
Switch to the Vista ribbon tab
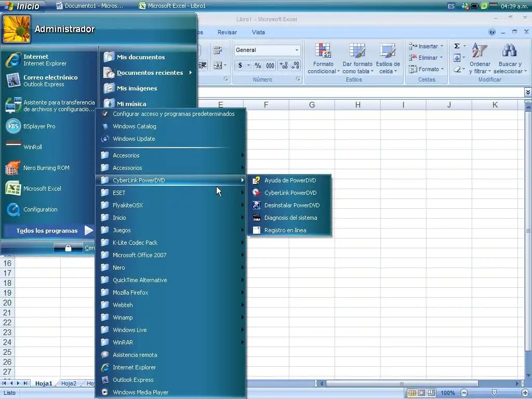tap(258, 32)
